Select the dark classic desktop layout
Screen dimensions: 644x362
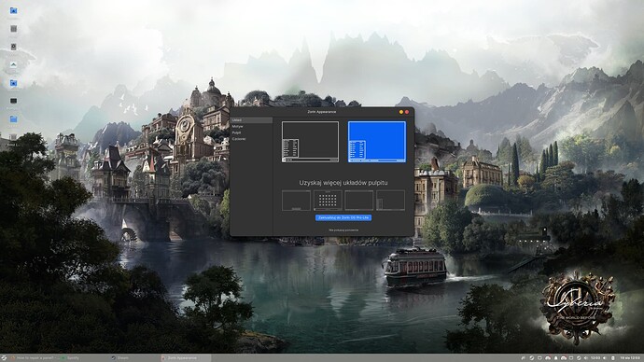coord(310,142)
